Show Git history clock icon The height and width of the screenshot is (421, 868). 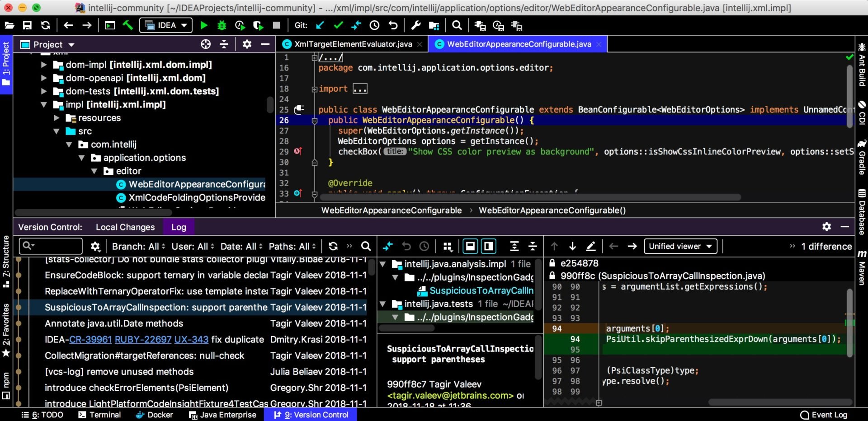pos(374,26)
